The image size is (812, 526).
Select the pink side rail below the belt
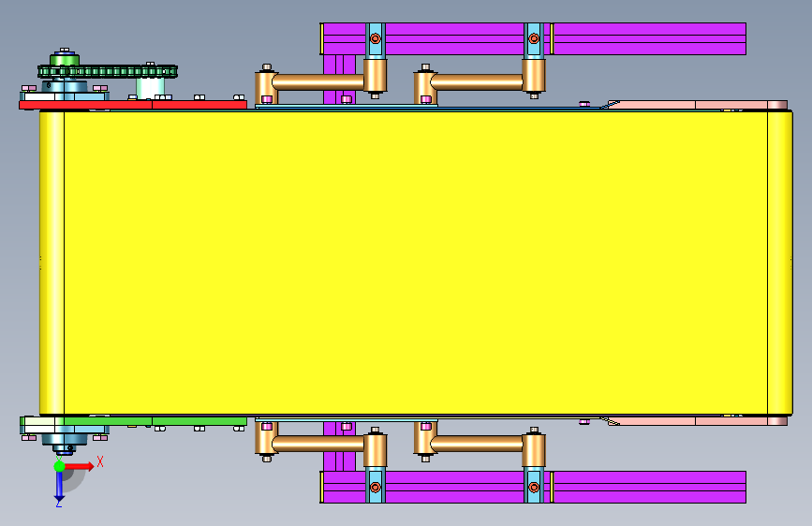point(697,421)
